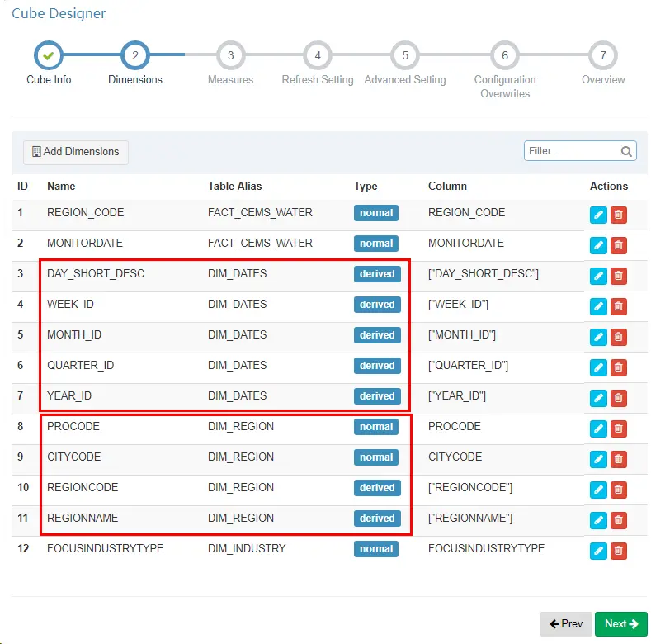Edit the FOCUSINDUSTRYTYPE dimension
The width and height of the screenshot is (651, 644).
(598, 551)
